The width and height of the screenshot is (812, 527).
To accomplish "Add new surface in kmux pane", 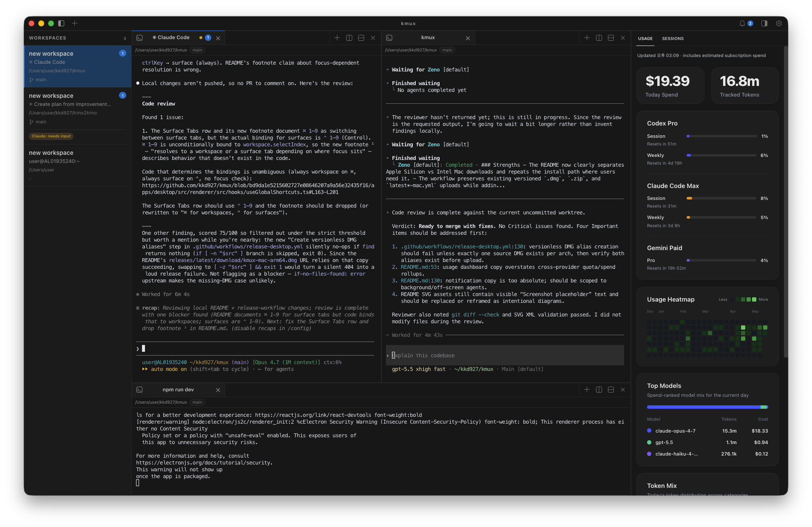I will tap(587, 38).
